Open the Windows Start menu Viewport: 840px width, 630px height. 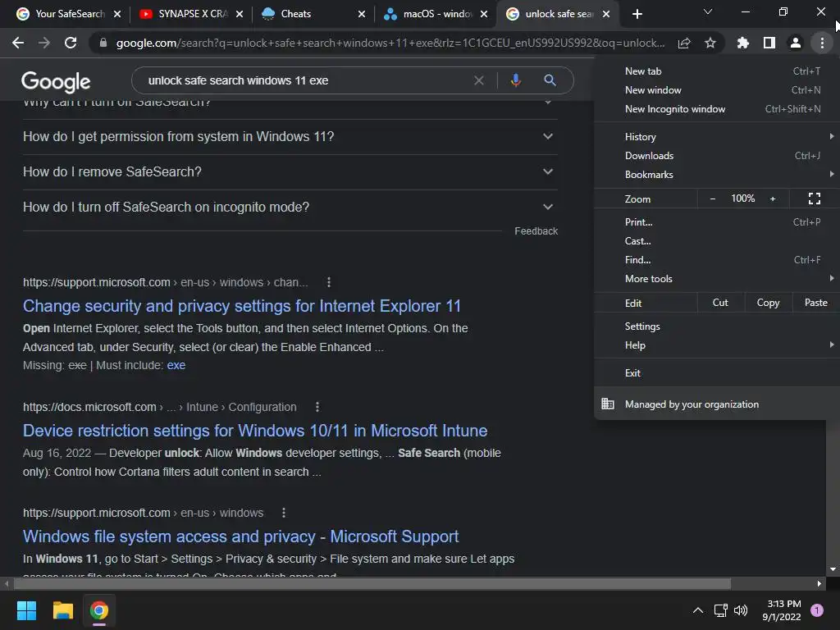[x=26, y=610]
